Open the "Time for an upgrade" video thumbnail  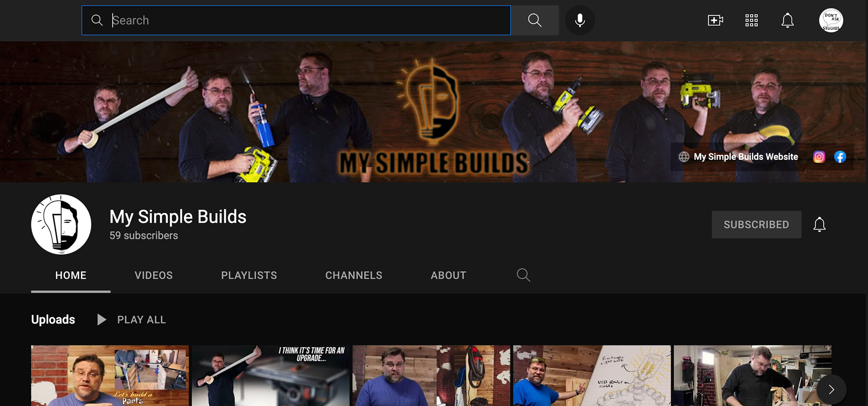(x=271, y=376)
